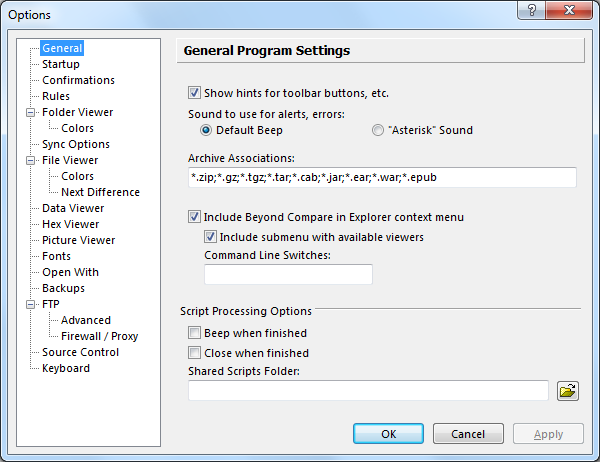Enable Beep when finished option
Screen dimensions: 600x462
195,333
